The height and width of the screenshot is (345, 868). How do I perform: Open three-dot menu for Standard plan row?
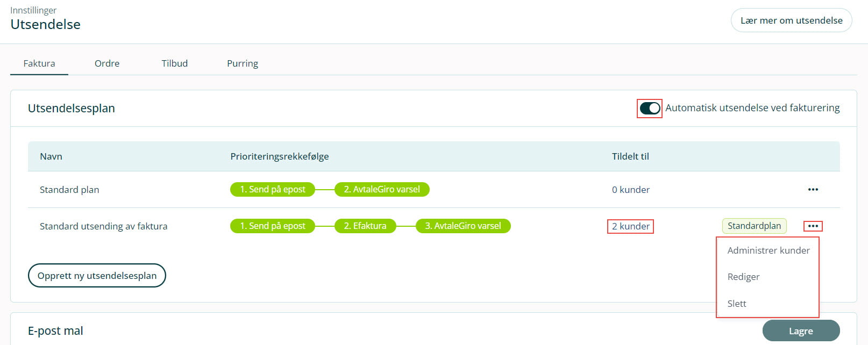(813, 190)
